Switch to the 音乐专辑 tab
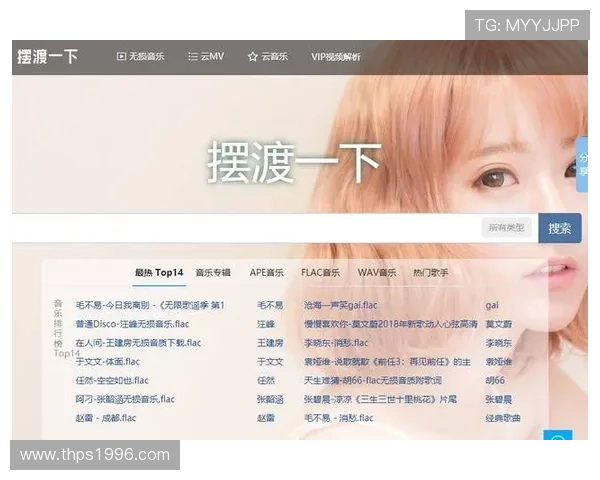Image resolution: width=600 pixels, height=480 pixels. [213, 272]
